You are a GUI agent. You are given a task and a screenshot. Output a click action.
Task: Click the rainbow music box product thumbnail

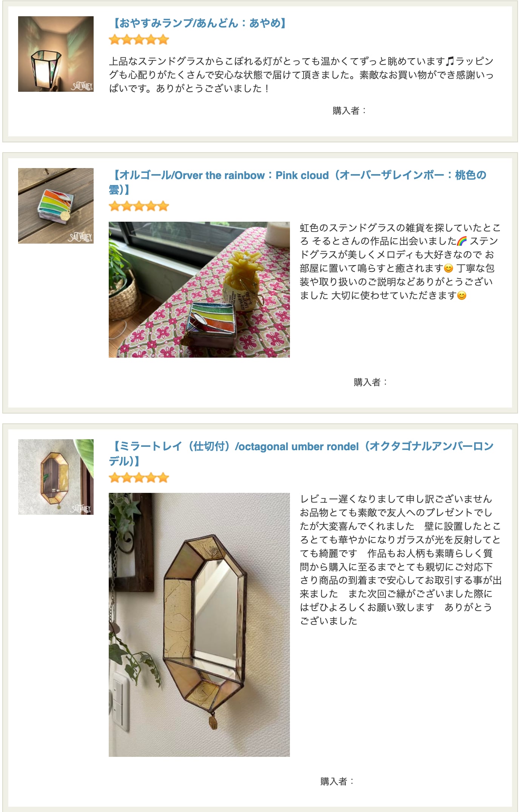pos(56,206)
